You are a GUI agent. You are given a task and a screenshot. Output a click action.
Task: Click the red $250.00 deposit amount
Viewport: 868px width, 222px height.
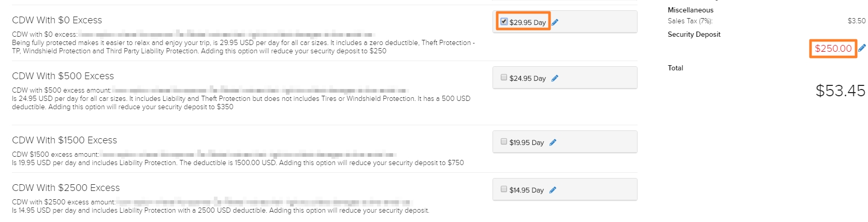point(833,48)
